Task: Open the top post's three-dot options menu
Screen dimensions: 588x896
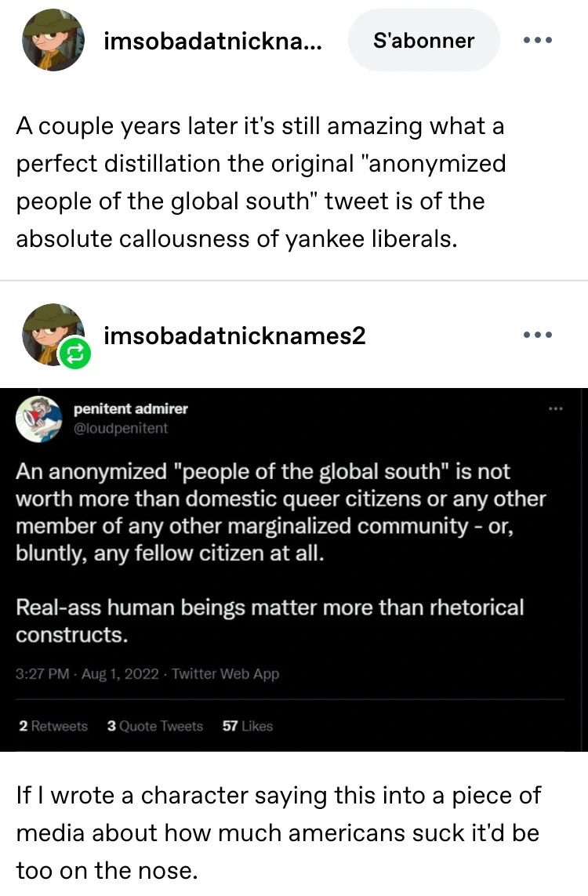Action: 538,40
